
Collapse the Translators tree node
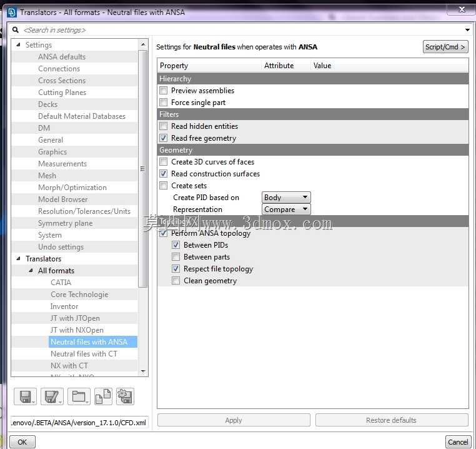click(x=18, y=258)
